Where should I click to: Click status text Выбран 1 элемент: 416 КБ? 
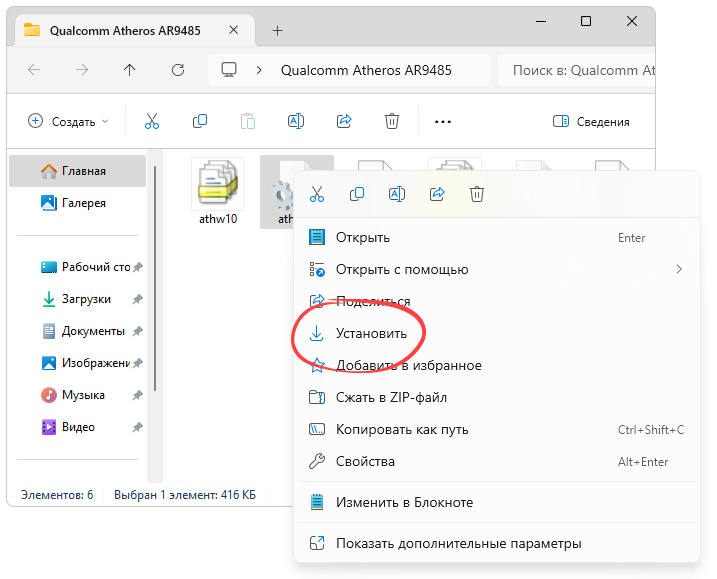[185, 494]
